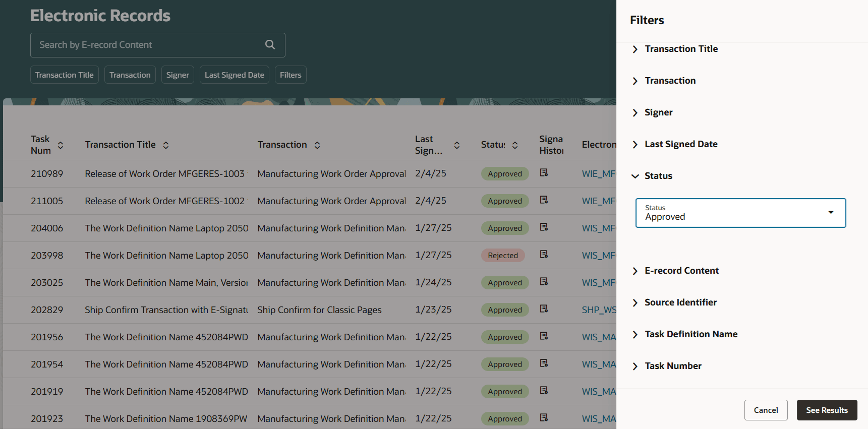
Task: Collapse the Status filter section
Action: coord(635,176)
